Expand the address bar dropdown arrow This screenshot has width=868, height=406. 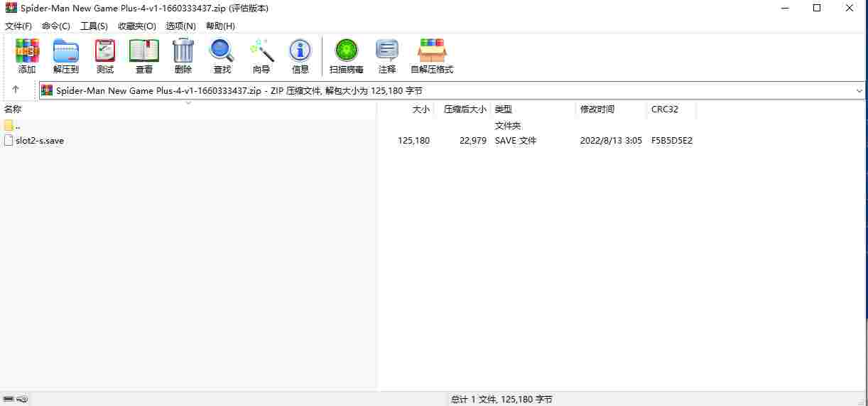(x=859, y=91)
